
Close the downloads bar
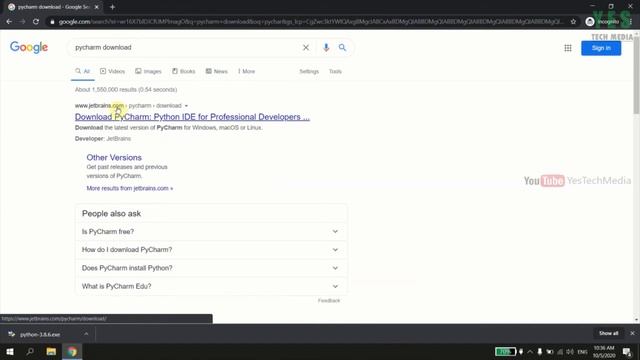click(632, 333)
